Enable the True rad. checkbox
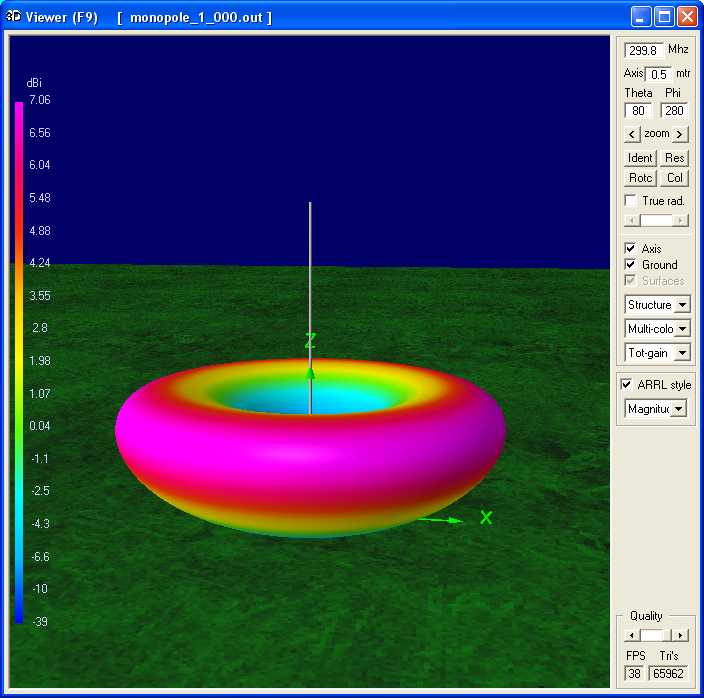The height and width of the screenshot is (698, 704). [x=630, y=201]
